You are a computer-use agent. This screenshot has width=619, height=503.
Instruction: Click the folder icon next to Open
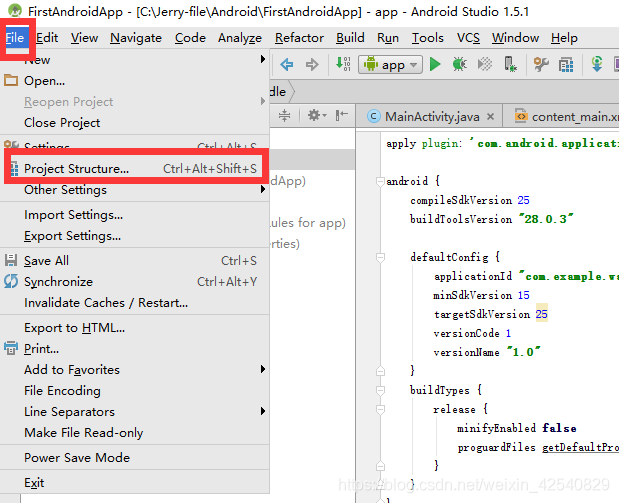click(11, 80)
